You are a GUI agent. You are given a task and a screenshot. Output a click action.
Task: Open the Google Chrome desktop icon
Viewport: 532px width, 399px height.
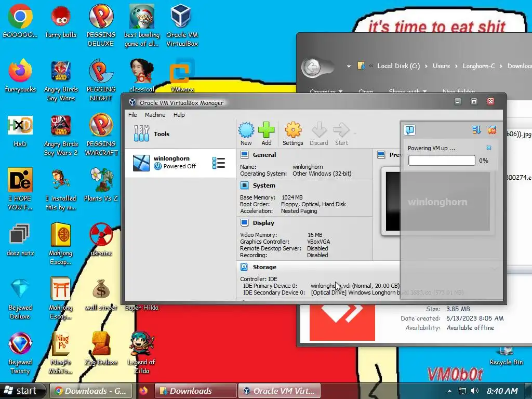tap(20, 21)
